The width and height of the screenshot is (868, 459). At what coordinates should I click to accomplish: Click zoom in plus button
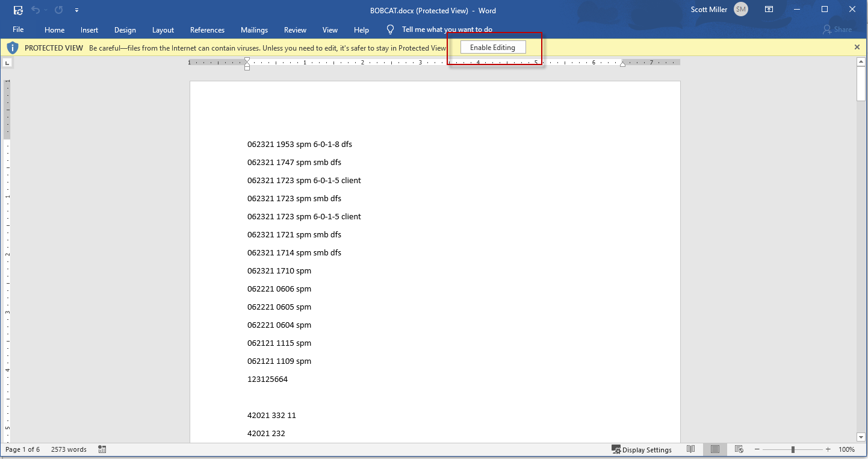pos(828,449)
